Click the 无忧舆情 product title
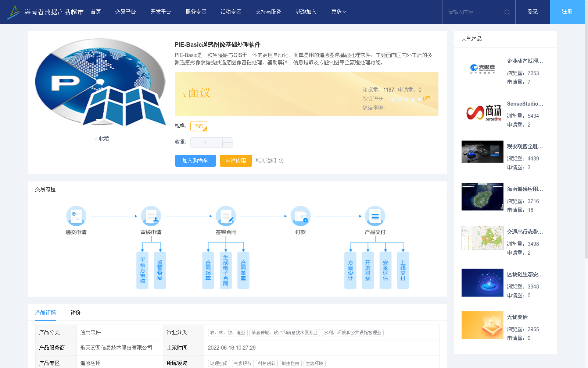 click(517, 317)
